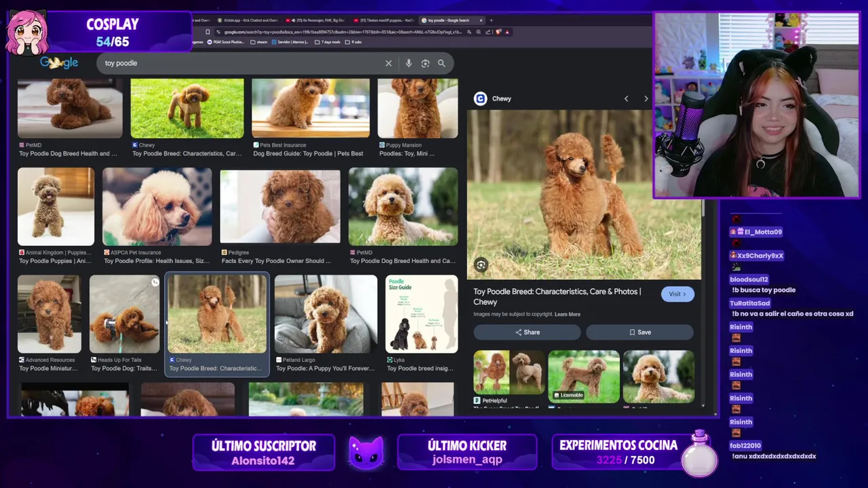Open the PEAK Scout Plushie bookmark
This screenshot has width=868, height=488.
(x=227, y=42)
